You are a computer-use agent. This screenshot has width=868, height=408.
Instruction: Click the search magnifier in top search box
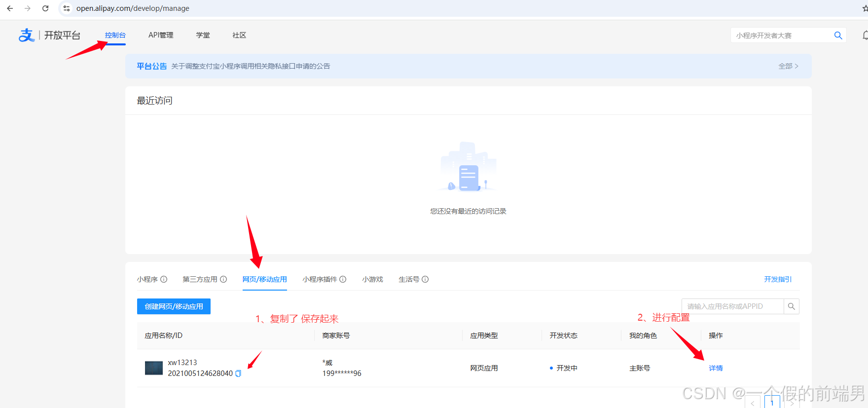838,36
